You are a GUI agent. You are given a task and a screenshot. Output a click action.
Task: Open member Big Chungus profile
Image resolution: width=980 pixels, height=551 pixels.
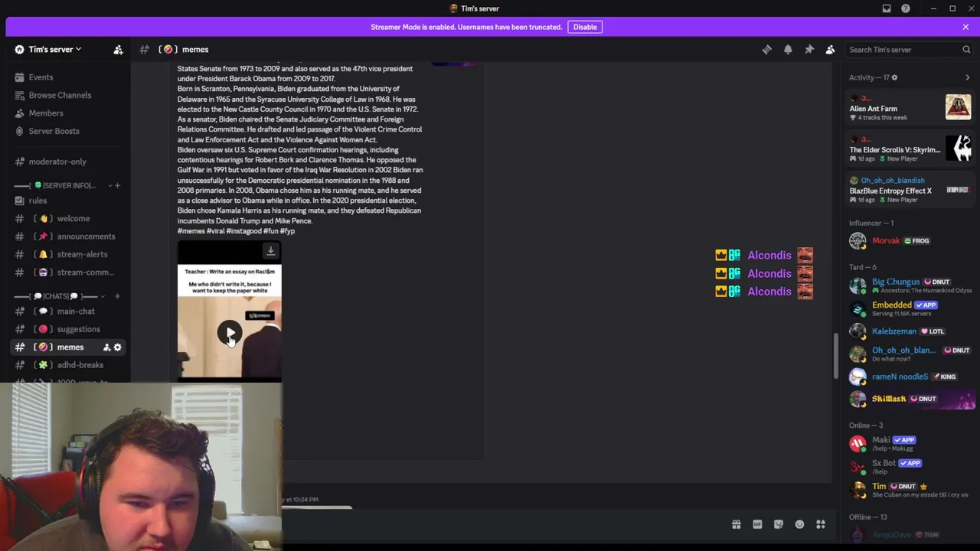pos(910,285)
